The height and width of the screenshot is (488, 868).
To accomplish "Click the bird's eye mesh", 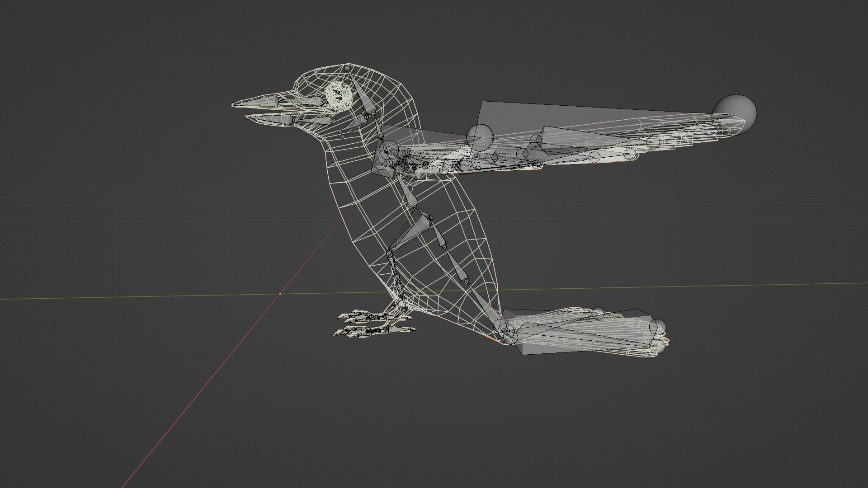I will pyautogui.click(x=338, y=97).
